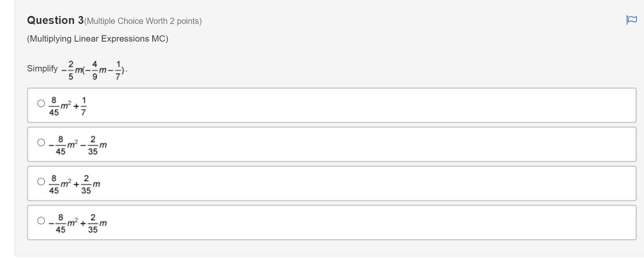Click the "Multiplying Linear Expressions MC" subtitle
644x258 pixels.
pyautogui.click(x=98, y=39)
